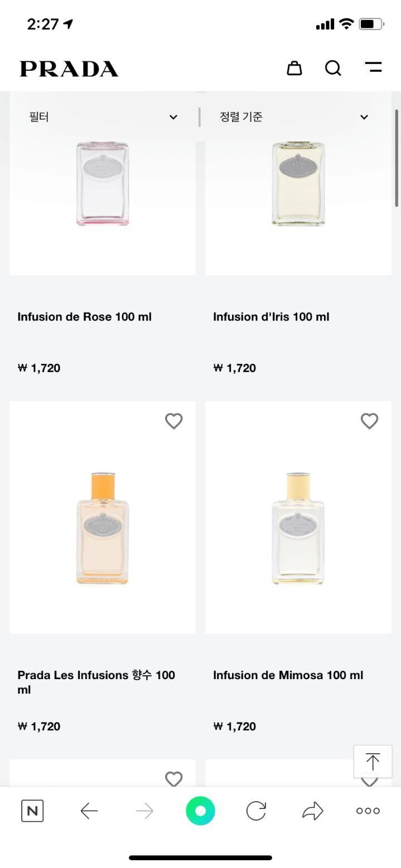Favorite the Prada Les Infusions perfume
Viewport: 401px width, 868px height.
[174, 421]
